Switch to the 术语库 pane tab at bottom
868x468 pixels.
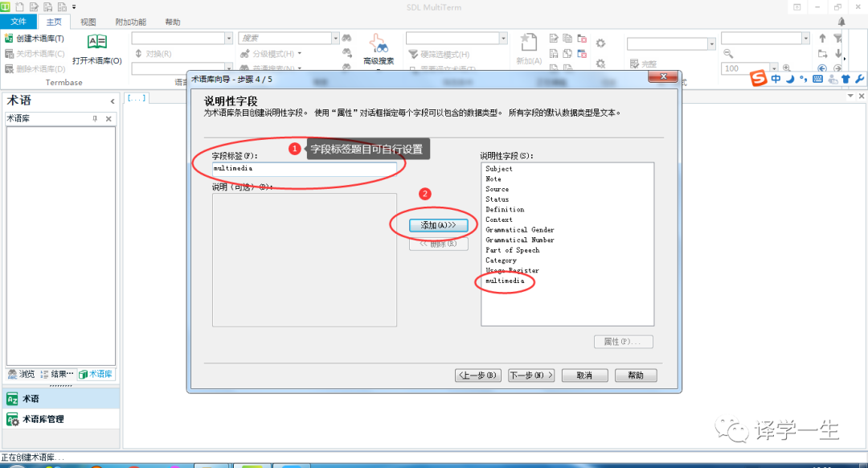coord(96,375)
